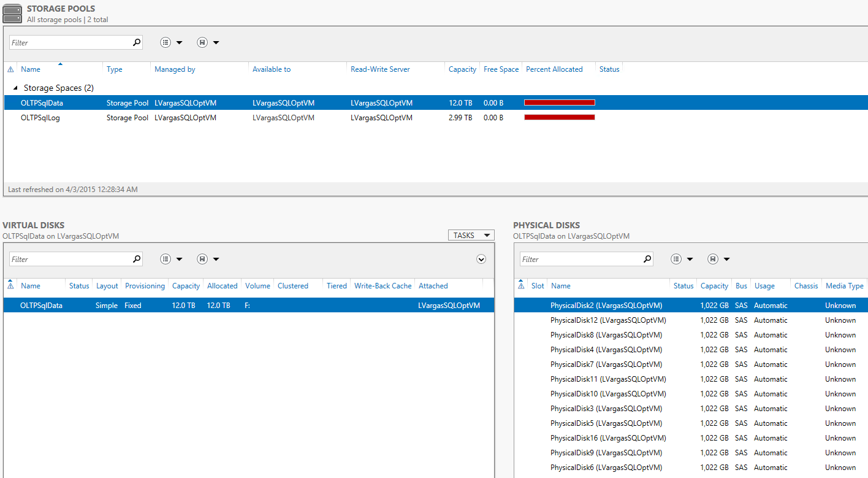Expand the Virtual Disks filter chevron button
Screen dimensions: 868x478
tap(481, 260)
